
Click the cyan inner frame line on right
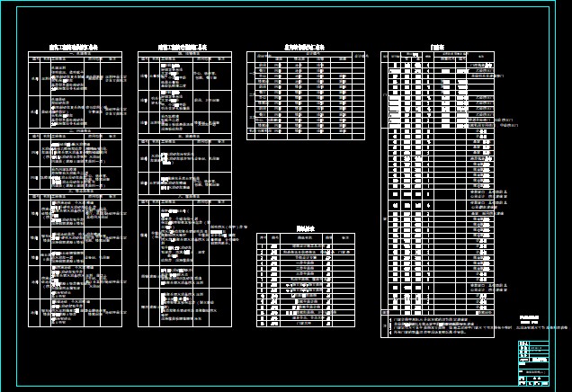[x=549, y=180]
